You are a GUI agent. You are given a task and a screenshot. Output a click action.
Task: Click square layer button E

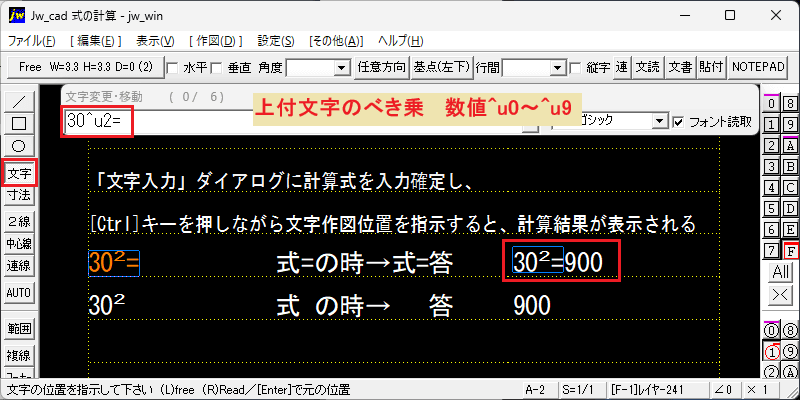[790, 230]
